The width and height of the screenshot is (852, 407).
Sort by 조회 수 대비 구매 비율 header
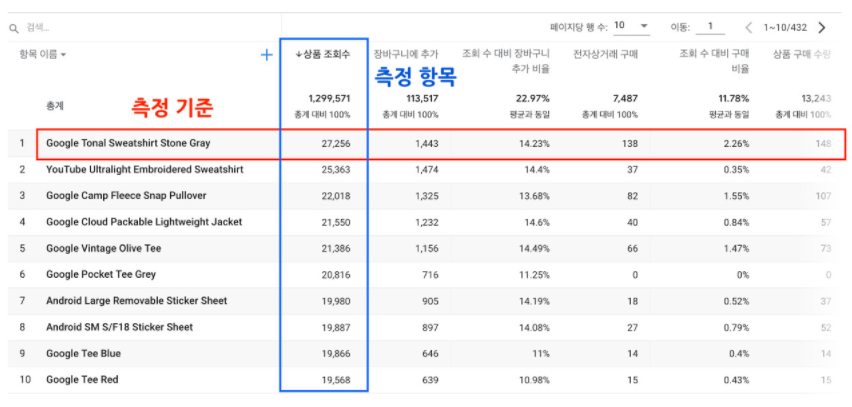[x=715, y=61]
